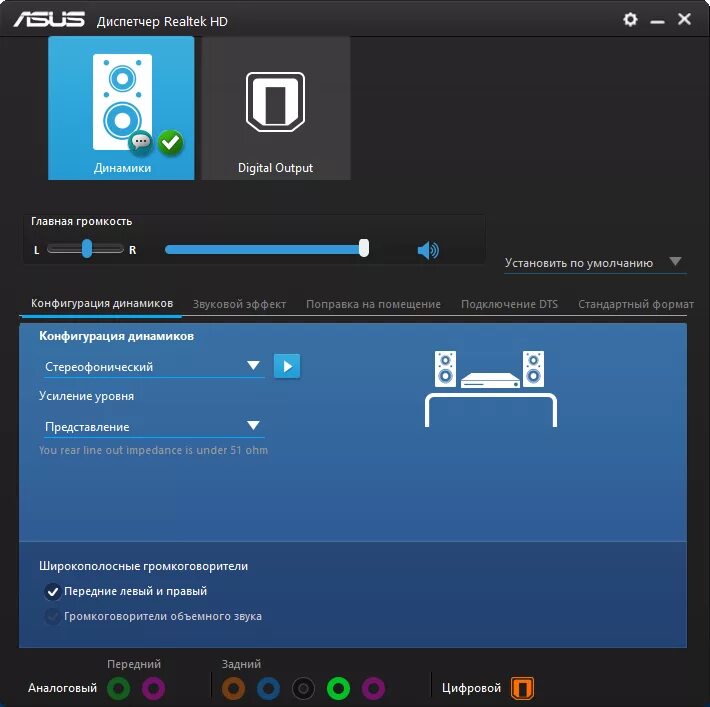Click the green default-device checkmark badge

pyautogui.click(x=170, y=143)
